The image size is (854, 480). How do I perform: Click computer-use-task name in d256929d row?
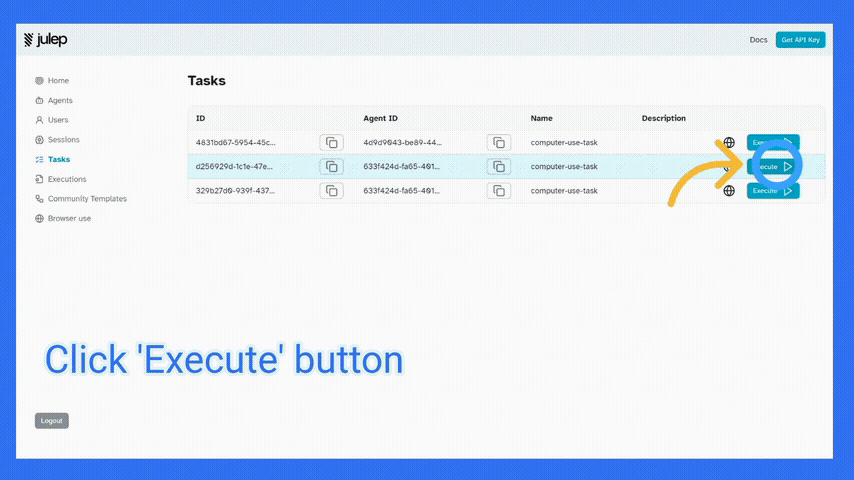pos(564,167)
